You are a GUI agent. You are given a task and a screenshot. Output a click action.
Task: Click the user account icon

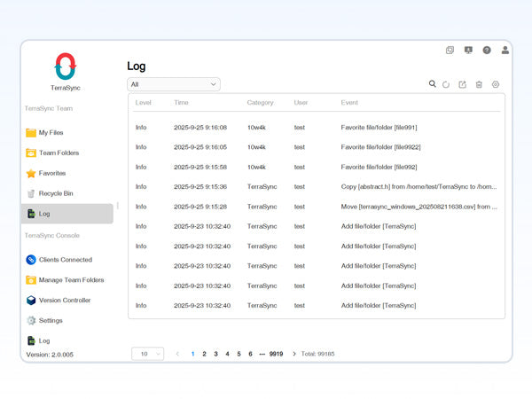(x=505, y=51)
